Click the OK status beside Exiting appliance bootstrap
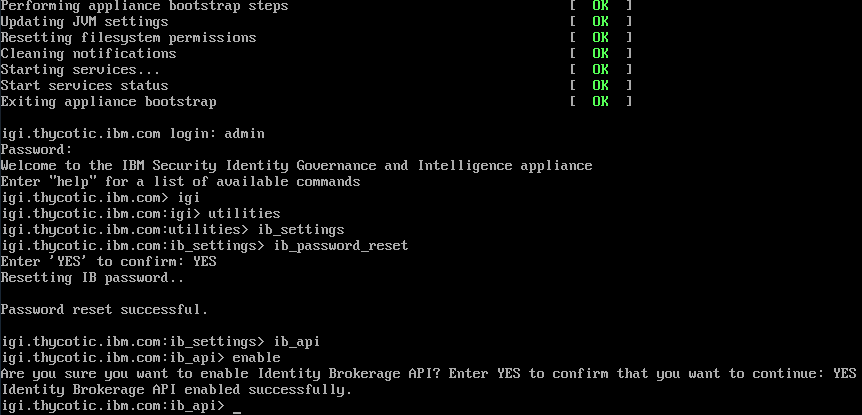Screen dimensions: 862x415 (600, 101)
